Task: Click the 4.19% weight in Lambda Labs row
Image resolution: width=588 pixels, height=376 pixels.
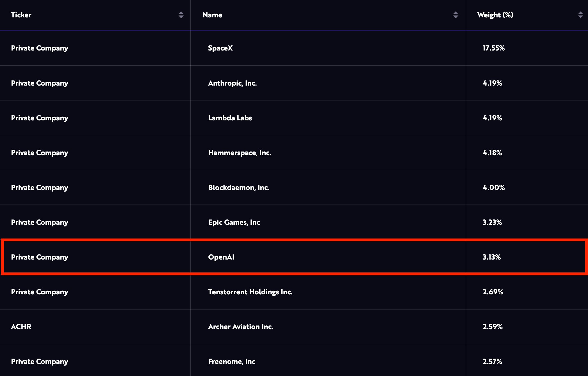Action: [x=492, y=118]
